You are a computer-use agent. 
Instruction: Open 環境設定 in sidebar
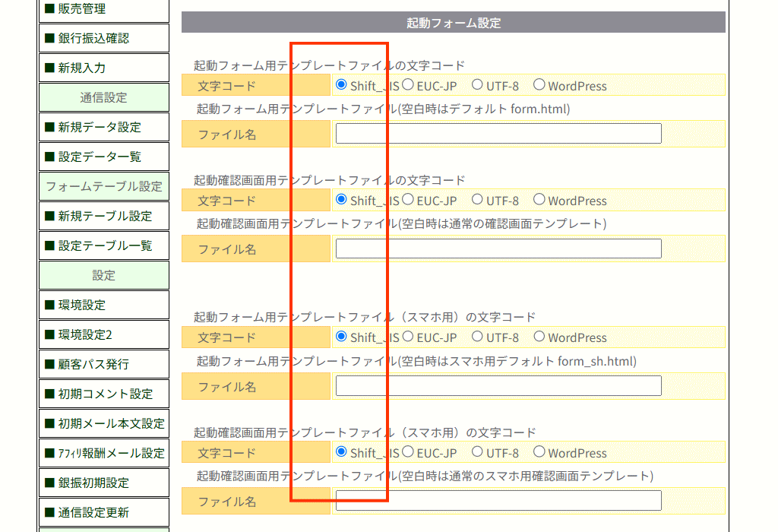(x=103, y=305)
